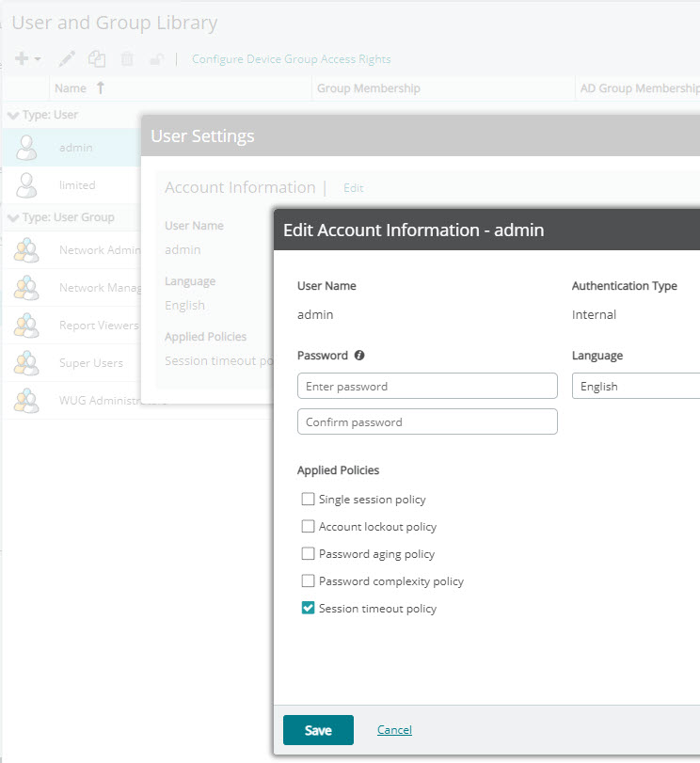
Task: Click the unlock padlock icon in toolbar
Action: click(x=157, y=59)
